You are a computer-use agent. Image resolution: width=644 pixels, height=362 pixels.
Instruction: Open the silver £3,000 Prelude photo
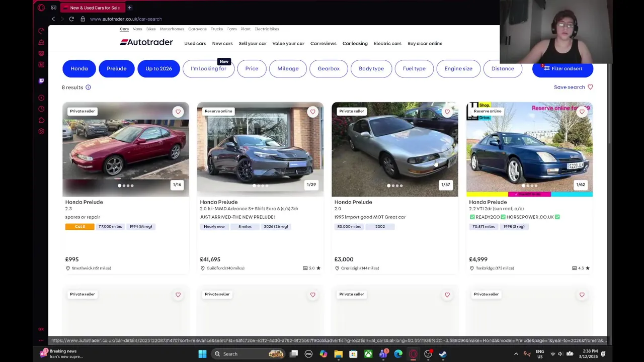(x=395, y=149)
